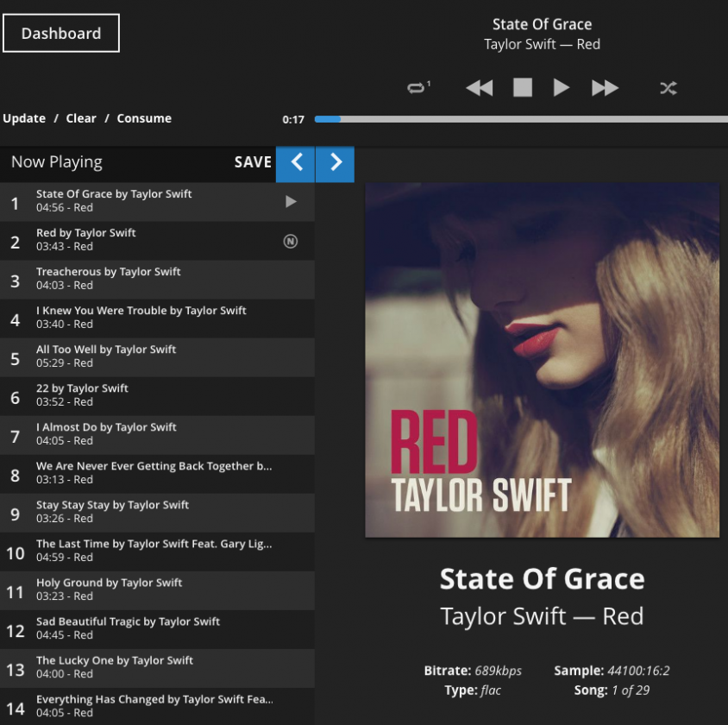Click the State Of Grace title in header
This screenshot has width=728, height=725.
(543, 24)
